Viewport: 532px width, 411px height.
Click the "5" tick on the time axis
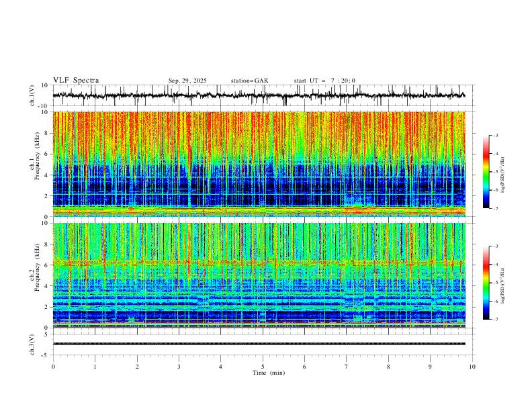click(x=263, y=367)
